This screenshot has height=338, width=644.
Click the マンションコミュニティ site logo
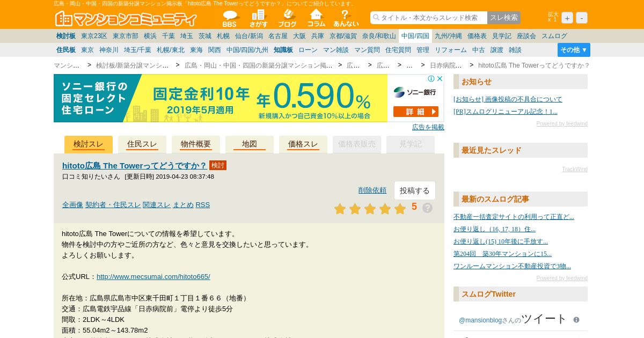click(x=126, y=19)
